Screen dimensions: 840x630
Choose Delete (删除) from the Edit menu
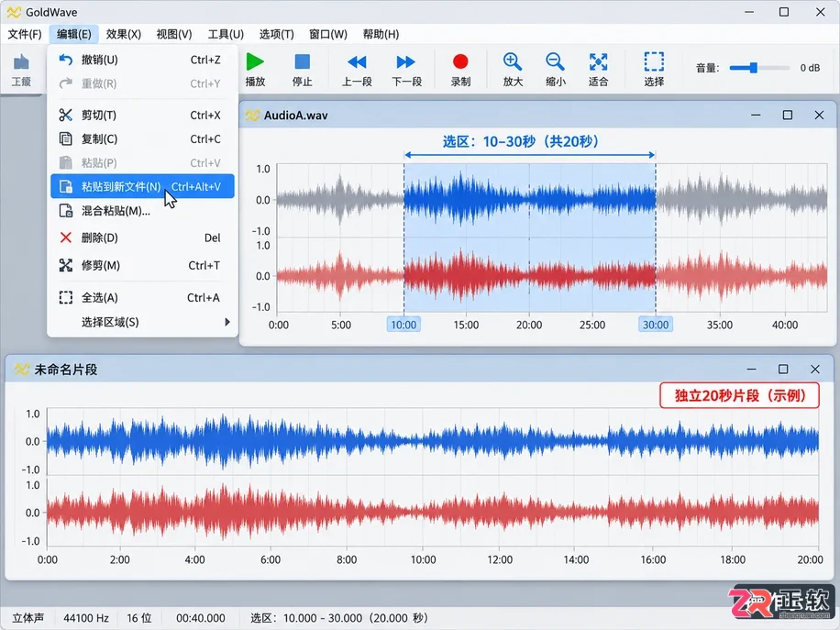pyautogui.click(x=142, y=238)
